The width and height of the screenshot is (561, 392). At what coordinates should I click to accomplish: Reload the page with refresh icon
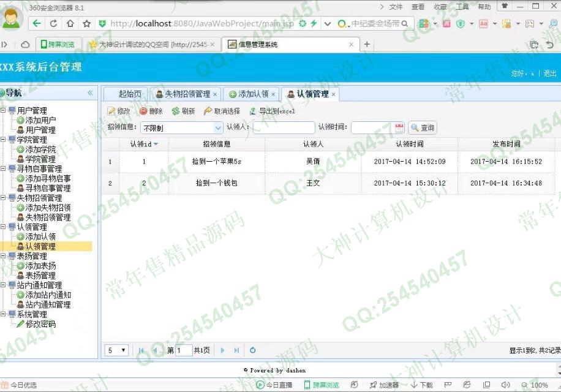[53, 24]
